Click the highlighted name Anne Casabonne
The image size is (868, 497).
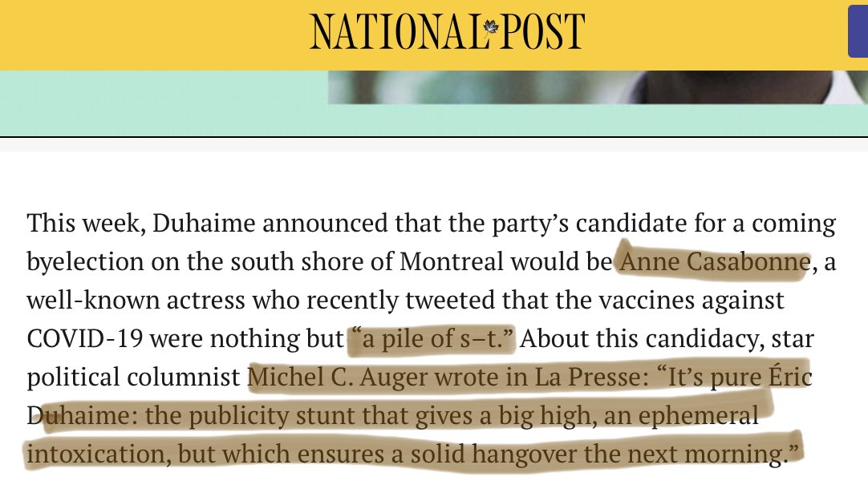[x=710, y=262]
